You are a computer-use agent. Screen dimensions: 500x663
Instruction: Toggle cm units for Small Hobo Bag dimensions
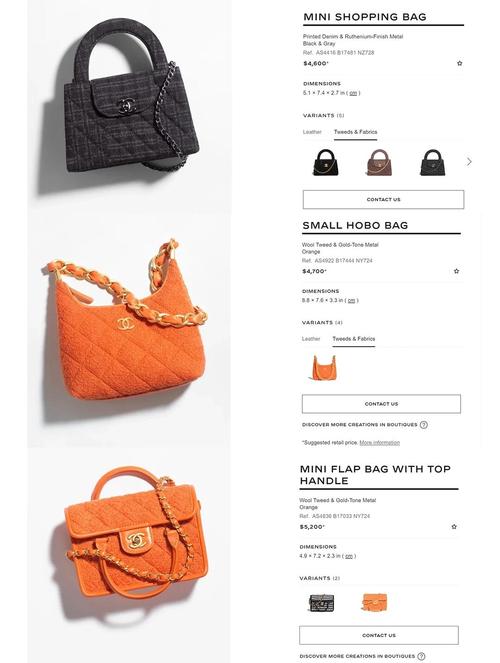pos(351,301)
